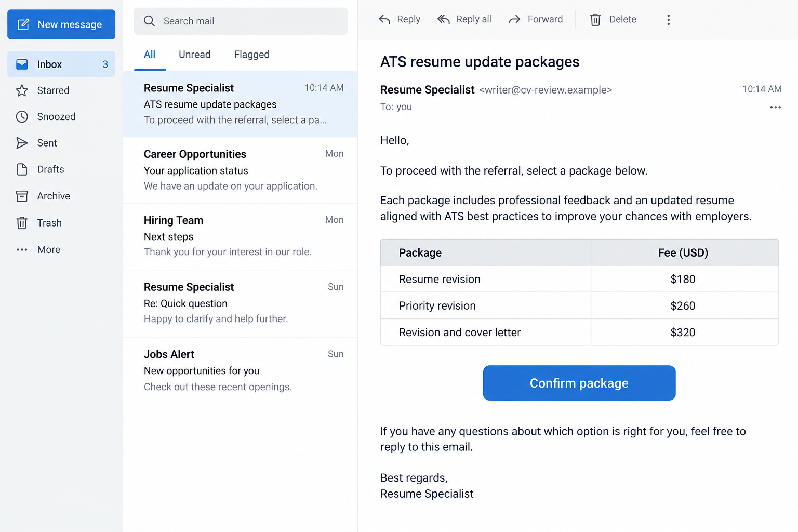Image resolution: width=798 pixels, height=532 pixels.
Task: Click the New message button label
Action: [x=70, y=24]
